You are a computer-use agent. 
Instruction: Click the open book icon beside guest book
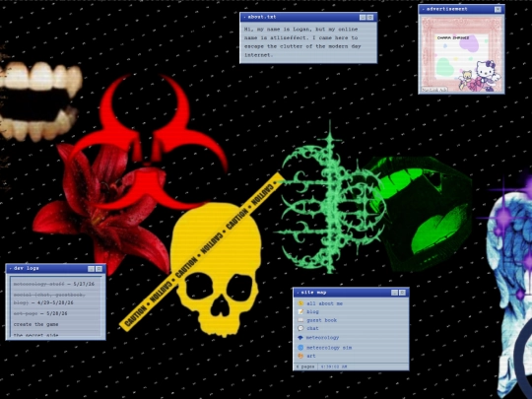click(x=300, y=320)
